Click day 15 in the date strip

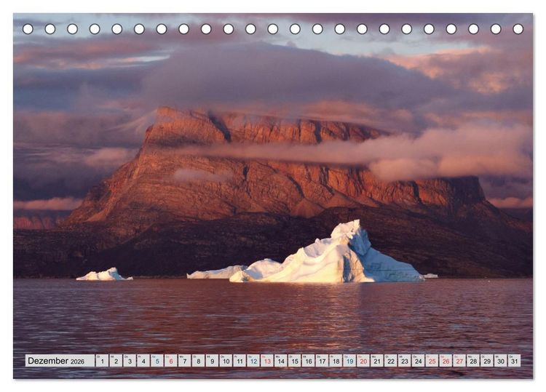[295, 361]
